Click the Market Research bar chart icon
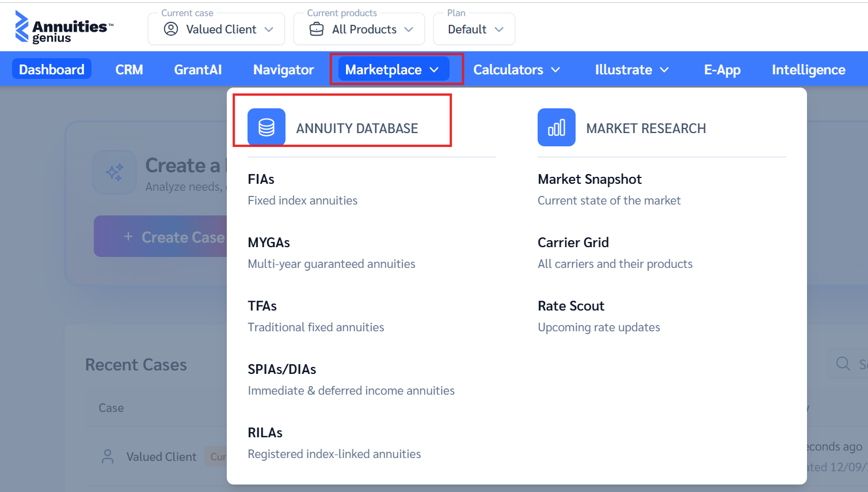The width and height of the screenshot is (868, 492). (x=557, y=127)
